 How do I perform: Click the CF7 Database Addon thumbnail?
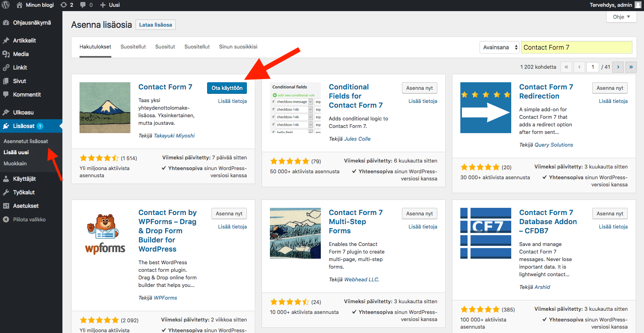click(486, 233)
